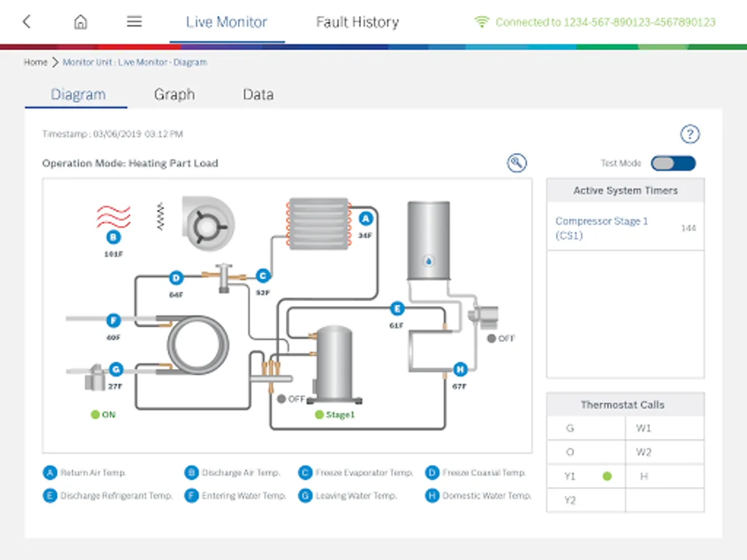The height and width of the screenshot is (560, 747).
Task: Click the back arrow icon
Action: [x=26, y=22]
